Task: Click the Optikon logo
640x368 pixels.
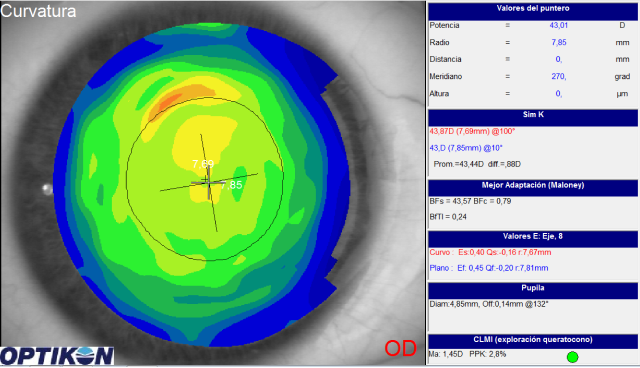Action: (57, 356)
